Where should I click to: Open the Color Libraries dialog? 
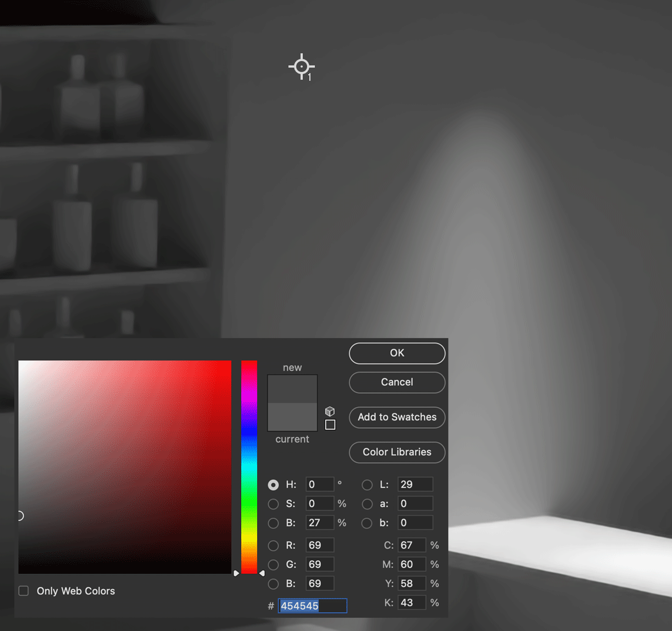[397, 452]
